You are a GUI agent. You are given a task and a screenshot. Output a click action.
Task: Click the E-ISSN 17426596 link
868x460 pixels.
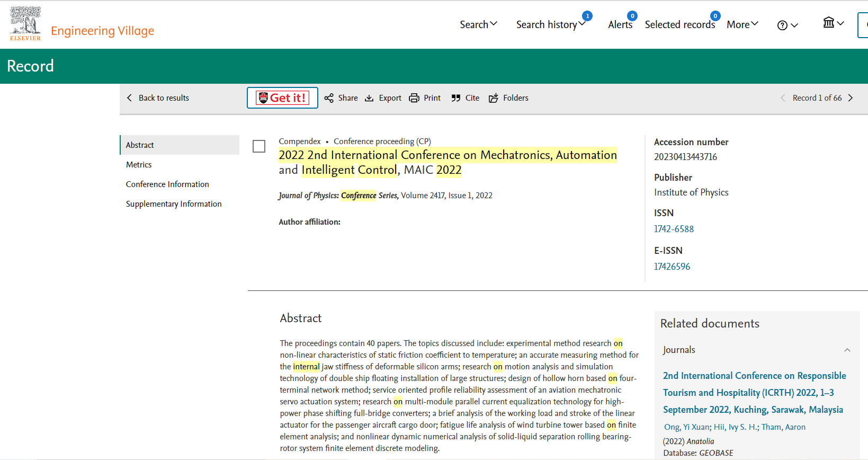672,267
